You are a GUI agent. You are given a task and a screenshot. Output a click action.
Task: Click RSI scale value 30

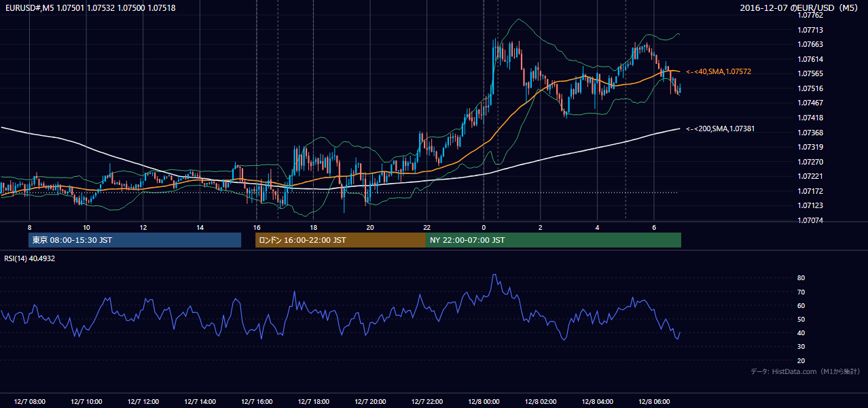pyautogui.click(x=801, y=347)
